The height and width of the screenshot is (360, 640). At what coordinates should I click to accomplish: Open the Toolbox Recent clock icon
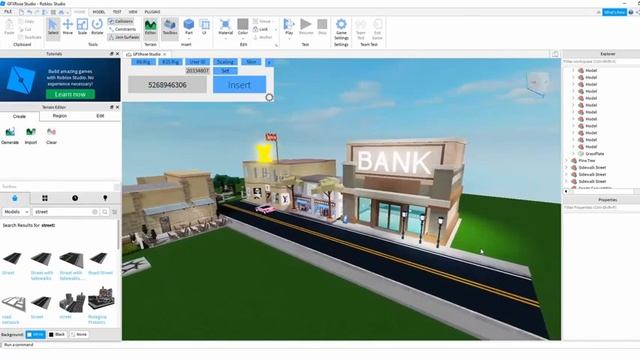pyautogui.click(x=75, y=198)
